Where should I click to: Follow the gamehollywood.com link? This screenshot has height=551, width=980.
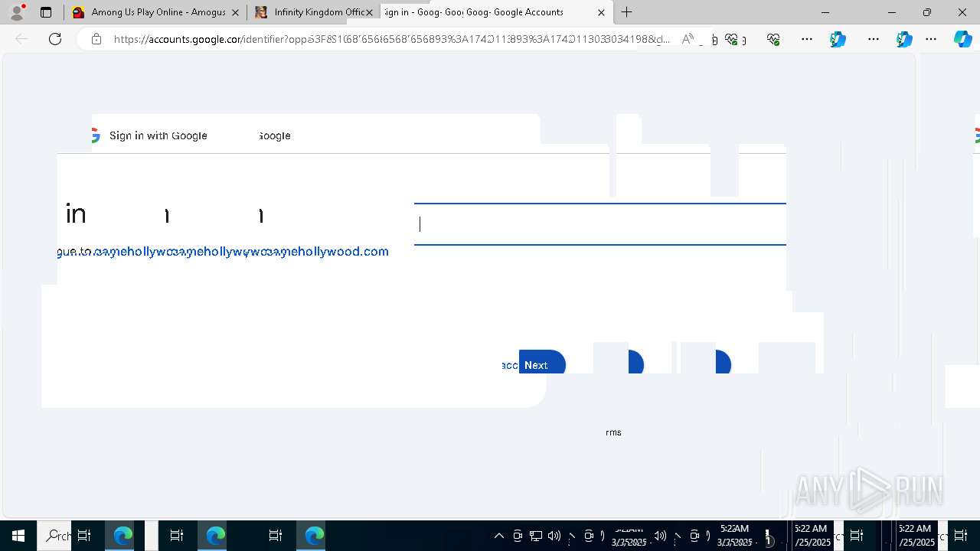[325, 251]
